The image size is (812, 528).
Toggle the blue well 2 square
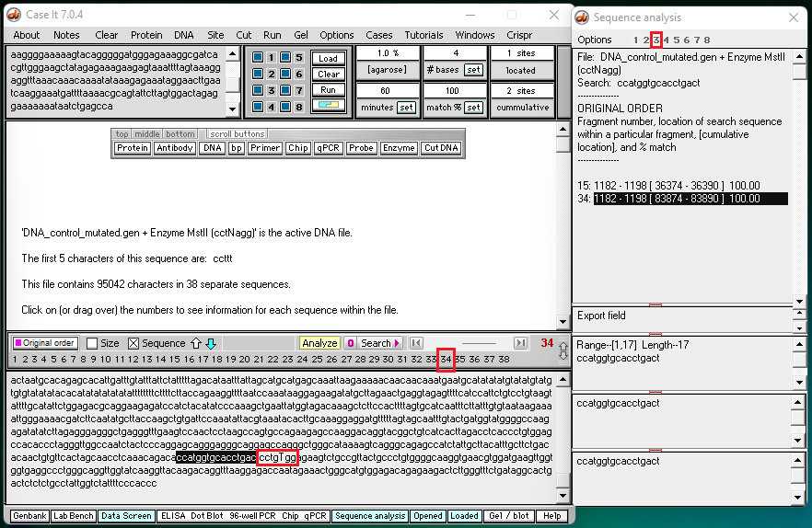(x=258, y=74)
